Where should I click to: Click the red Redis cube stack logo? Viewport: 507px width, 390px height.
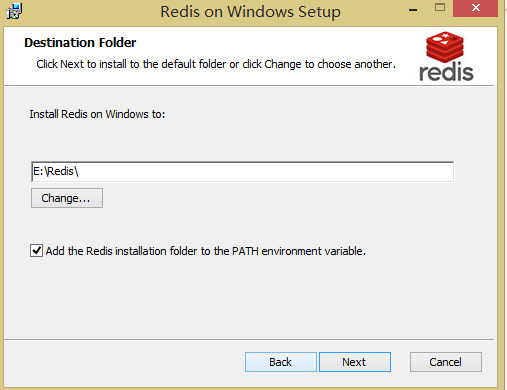coord(445,47)
